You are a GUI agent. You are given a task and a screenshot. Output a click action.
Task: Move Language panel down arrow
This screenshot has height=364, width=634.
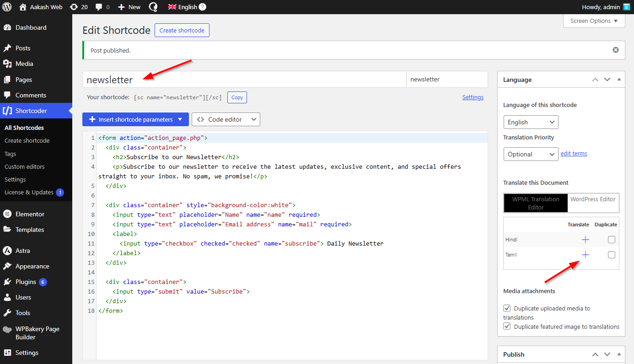(607, 80)
